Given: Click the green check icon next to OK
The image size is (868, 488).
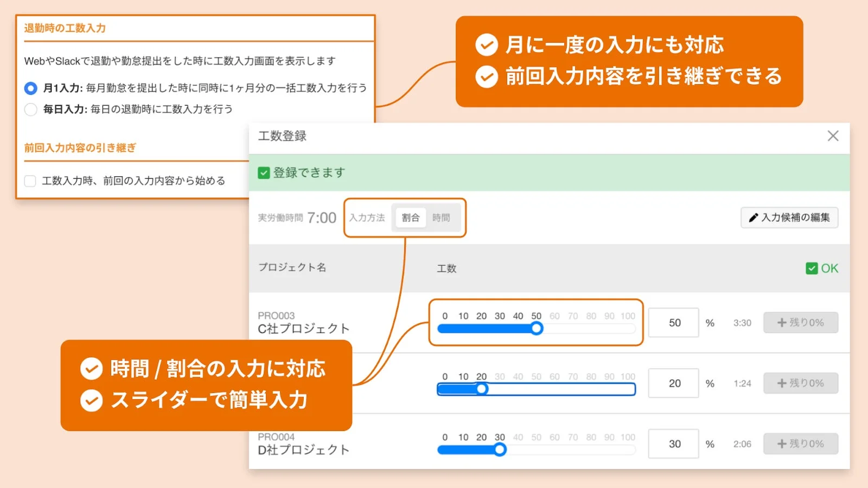Looking at the screenshot, I should 812,268.
